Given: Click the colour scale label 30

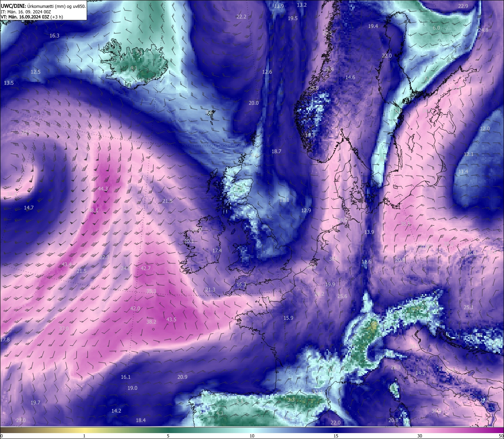Looking at the screenshot, I should point(420,436).
